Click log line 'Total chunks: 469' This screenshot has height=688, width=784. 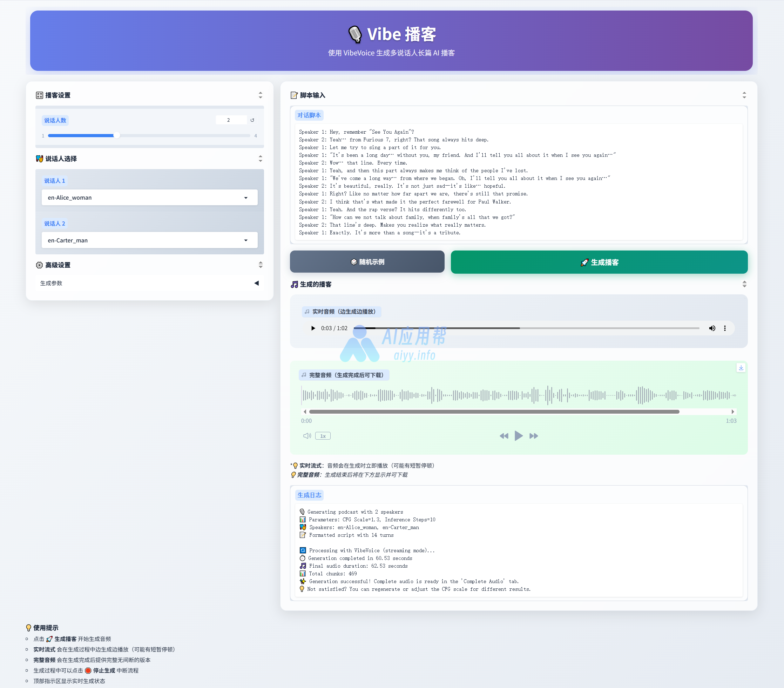coord(332,574)
